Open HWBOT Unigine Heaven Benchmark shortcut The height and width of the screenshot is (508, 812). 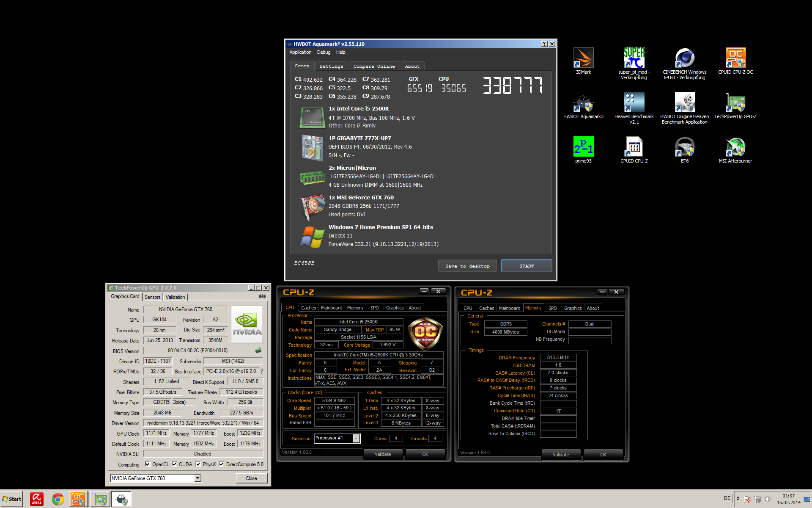[684, 108]
